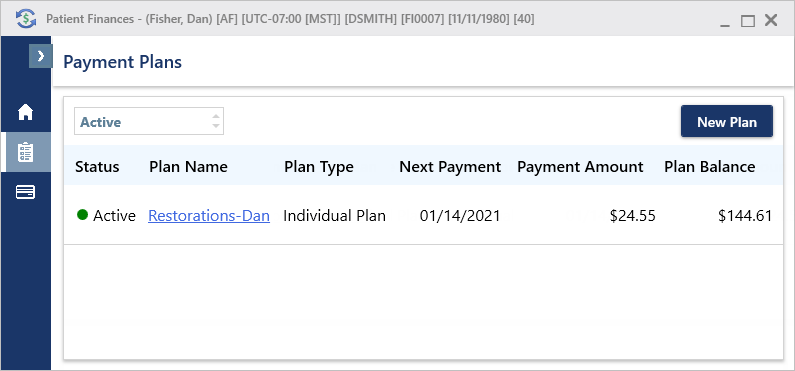The height and width of the screenshot is (371, 795).
Task: Click the green Active status dot
Action: click(82, 215)
